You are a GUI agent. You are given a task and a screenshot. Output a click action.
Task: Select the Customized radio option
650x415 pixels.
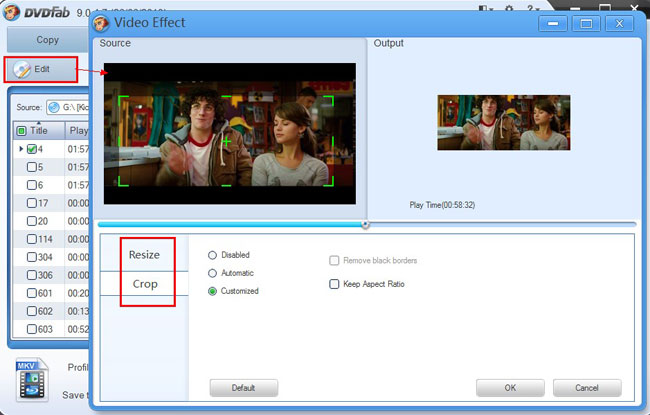click(x=212, y=291)
